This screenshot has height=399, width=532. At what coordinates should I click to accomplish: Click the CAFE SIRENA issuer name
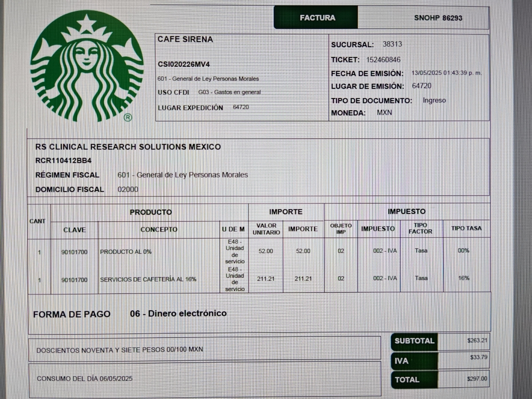pos(185,39)
